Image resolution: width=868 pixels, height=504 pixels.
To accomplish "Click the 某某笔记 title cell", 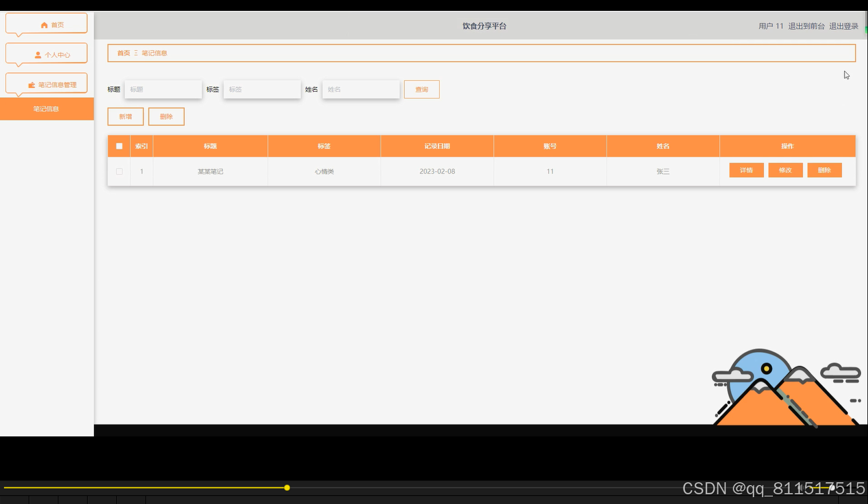I will coord(211,171).
